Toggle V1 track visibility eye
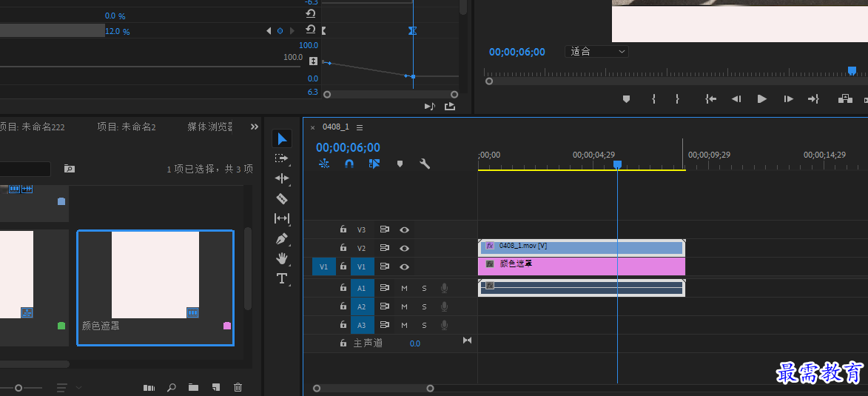868x396 pixels. click(405, 267)
